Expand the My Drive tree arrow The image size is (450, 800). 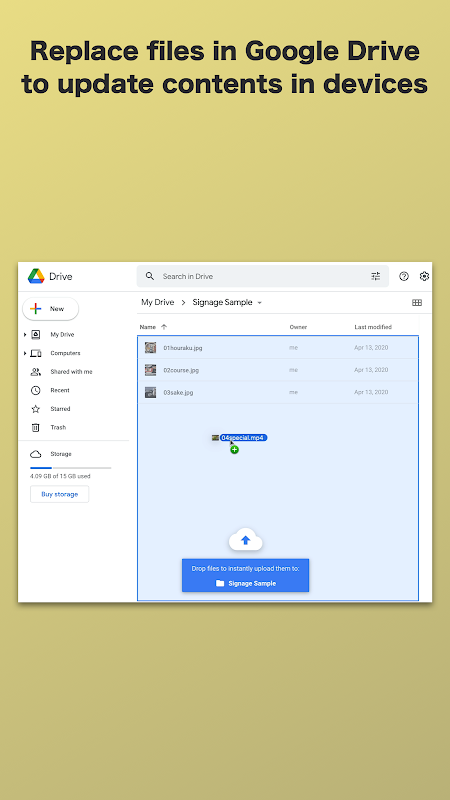24,335
